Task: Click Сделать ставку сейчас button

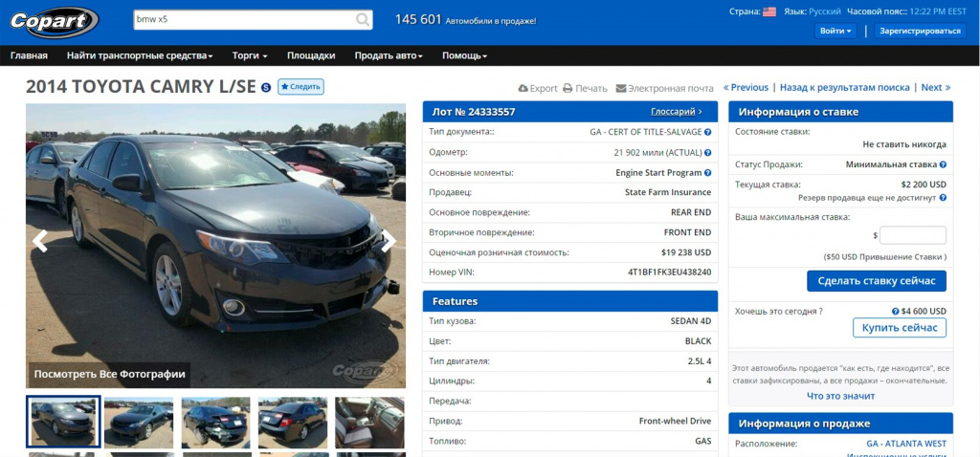Action: click(877, 281)
